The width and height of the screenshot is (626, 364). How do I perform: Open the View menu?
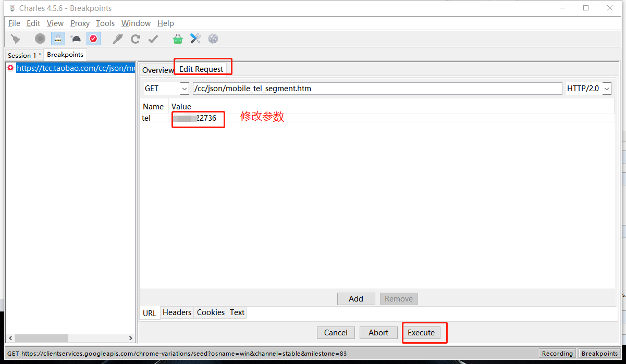click(x=55, y=23)
